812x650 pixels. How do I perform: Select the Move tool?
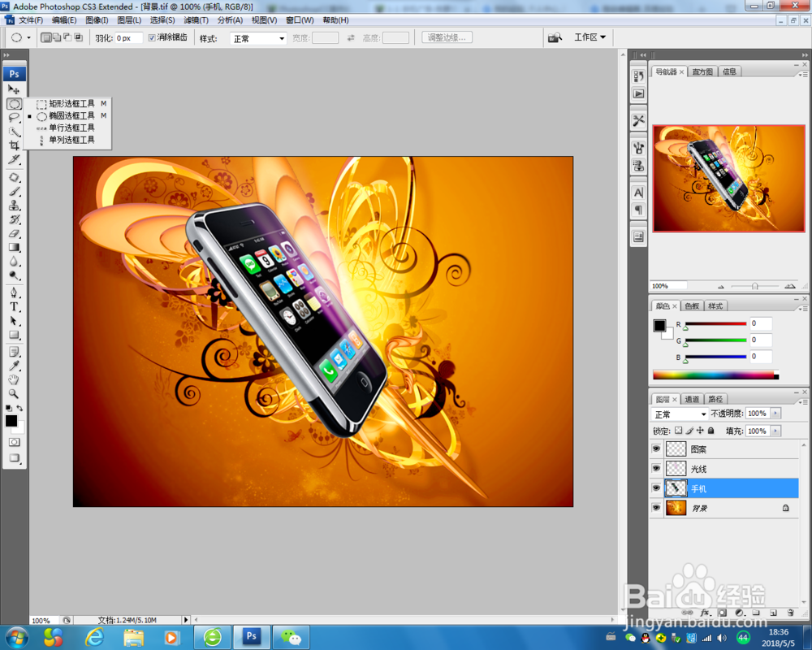14,89
